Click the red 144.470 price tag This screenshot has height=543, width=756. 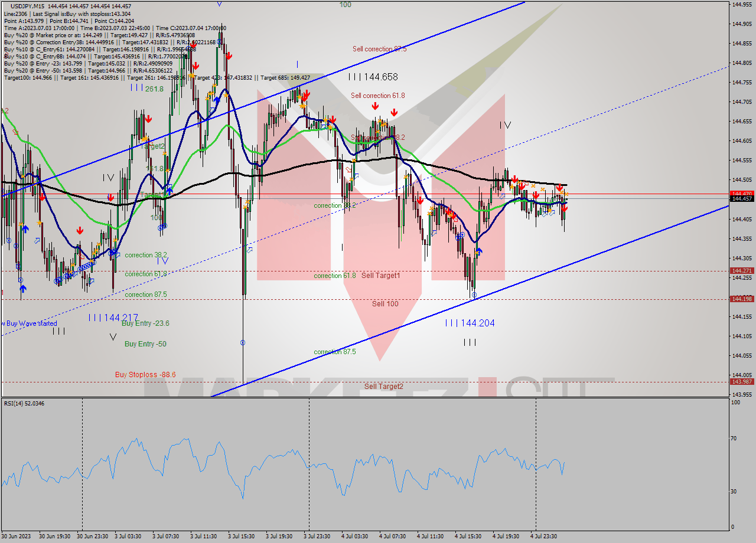[x=742, y=194]
